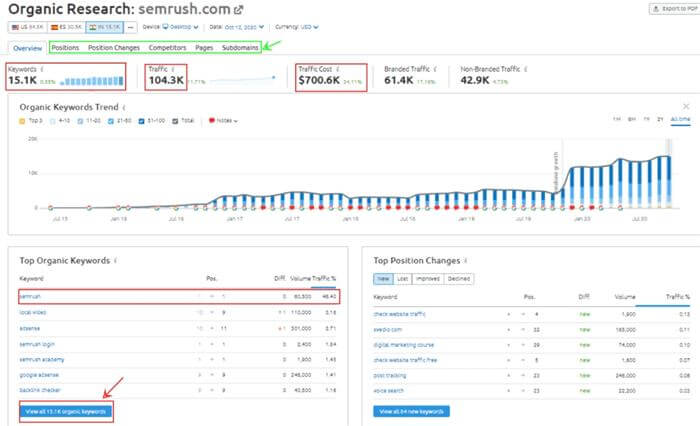The width and height of the screenshot is (700, 426).
Task: Toggle the 51-100 series checkbox
Action: coord(141,121)
